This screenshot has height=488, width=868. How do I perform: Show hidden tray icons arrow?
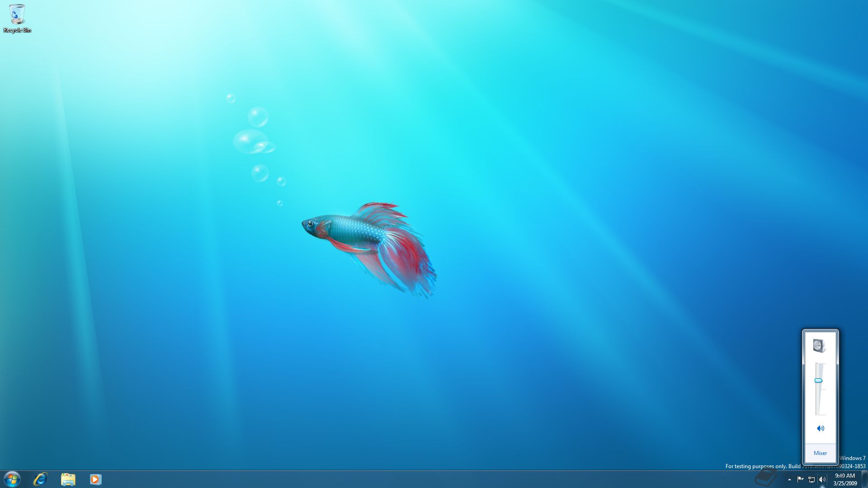coord(789,479)
